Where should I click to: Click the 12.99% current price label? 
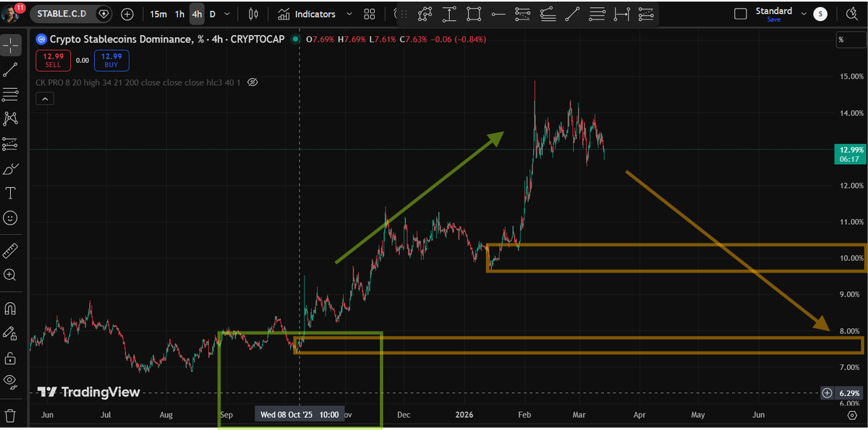(849, 153)
